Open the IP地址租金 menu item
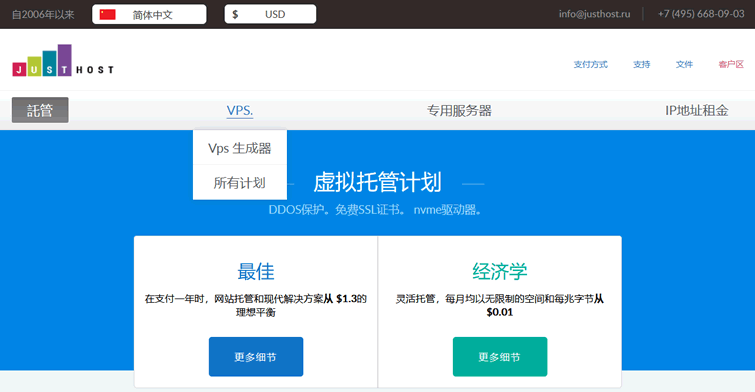Image resolution: width=755 pixels, height=392 pixels. tap(696, 111)
